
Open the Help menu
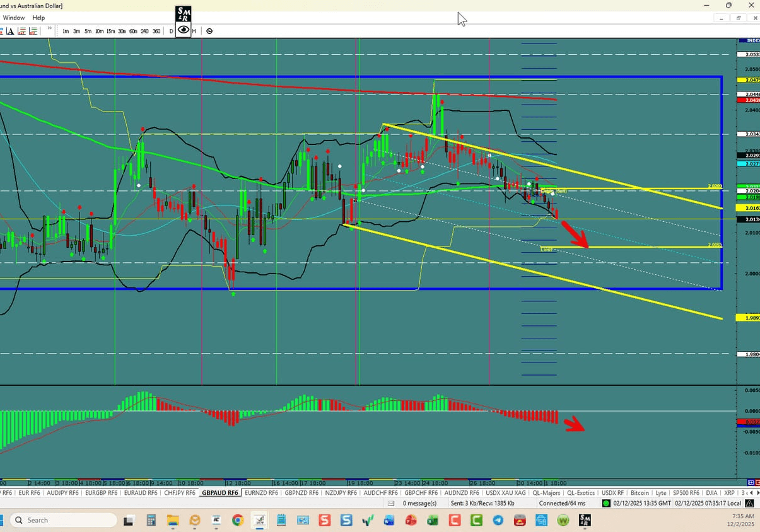click(38, 18)
